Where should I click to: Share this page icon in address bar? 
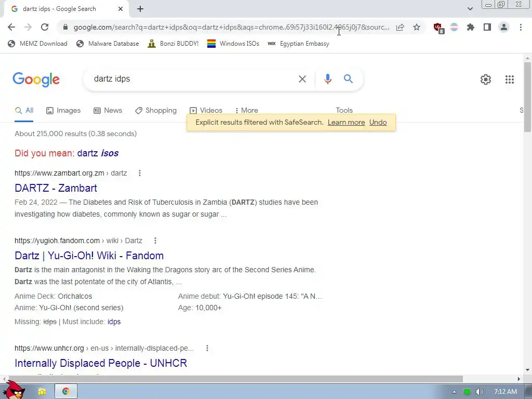click(x=400, y=27)
